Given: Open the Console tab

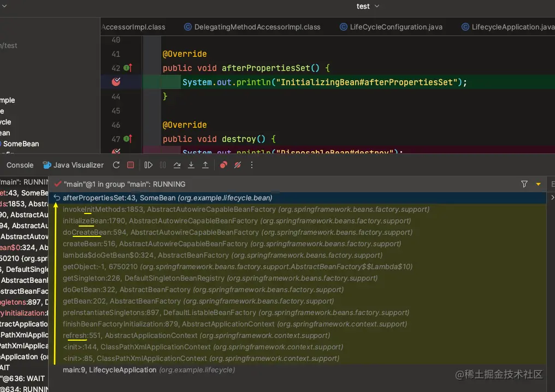Looking at the screenshot, I should tap(20, 165).
